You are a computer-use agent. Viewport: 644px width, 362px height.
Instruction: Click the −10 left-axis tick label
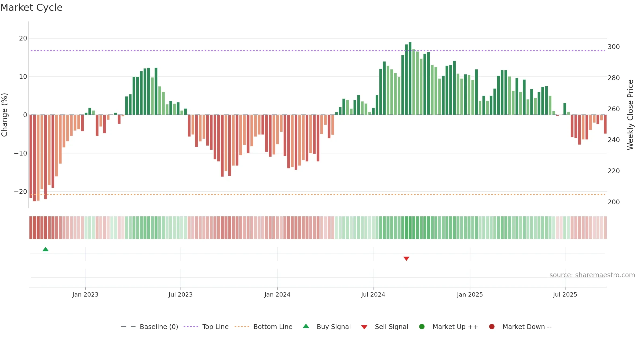[21, 153]
